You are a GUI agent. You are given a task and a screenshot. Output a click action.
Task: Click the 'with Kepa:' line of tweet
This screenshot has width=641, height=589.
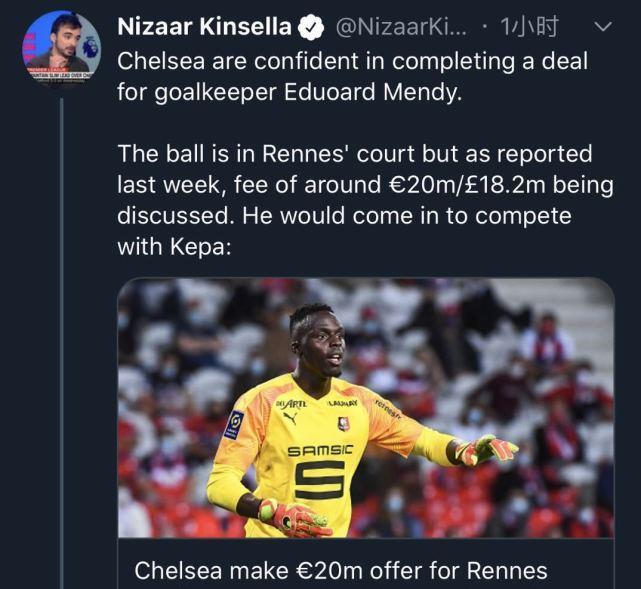pos(175,247)
